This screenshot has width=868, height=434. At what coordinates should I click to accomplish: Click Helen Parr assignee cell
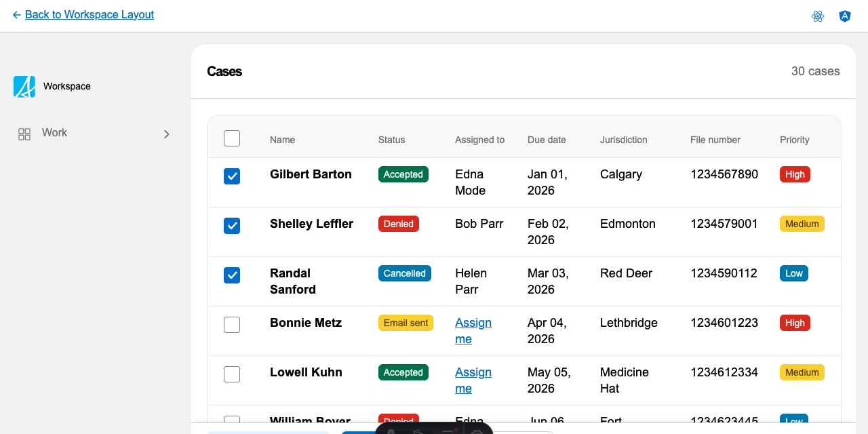pos(471,281)
